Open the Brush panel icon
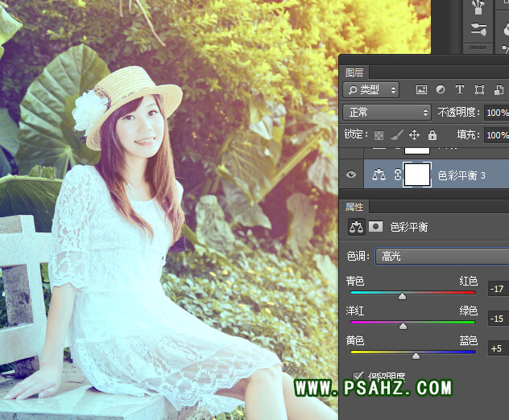 point(478,8)
